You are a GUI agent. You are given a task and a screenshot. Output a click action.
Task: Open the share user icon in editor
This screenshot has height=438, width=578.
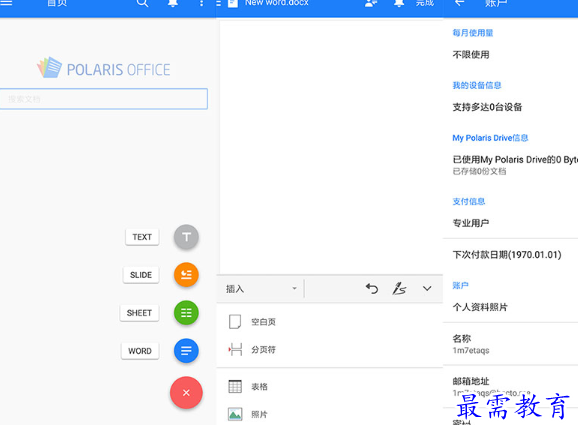point(371,3)
